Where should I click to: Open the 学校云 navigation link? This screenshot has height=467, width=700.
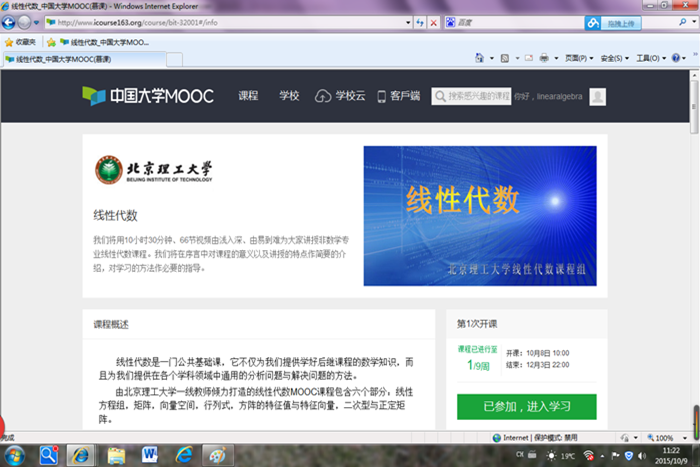point(341,96)
